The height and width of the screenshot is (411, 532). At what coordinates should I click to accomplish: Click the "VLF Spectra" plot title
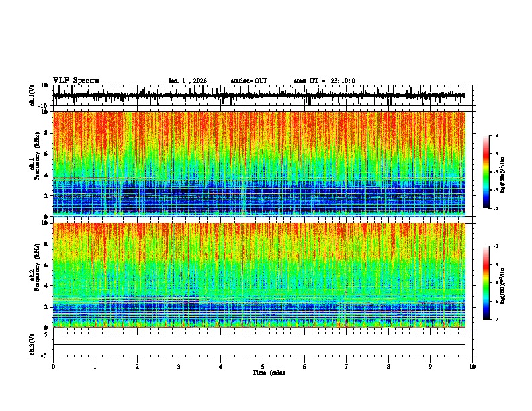pyautogui.click(x=76, y=81)
